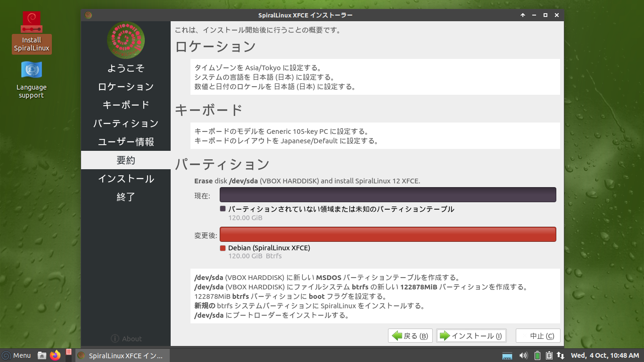The width and height of the screenshot is (644, 362).
Task: Select the 終了 step in sidebar
Action: pyautogui.click(x=126, y=197)
